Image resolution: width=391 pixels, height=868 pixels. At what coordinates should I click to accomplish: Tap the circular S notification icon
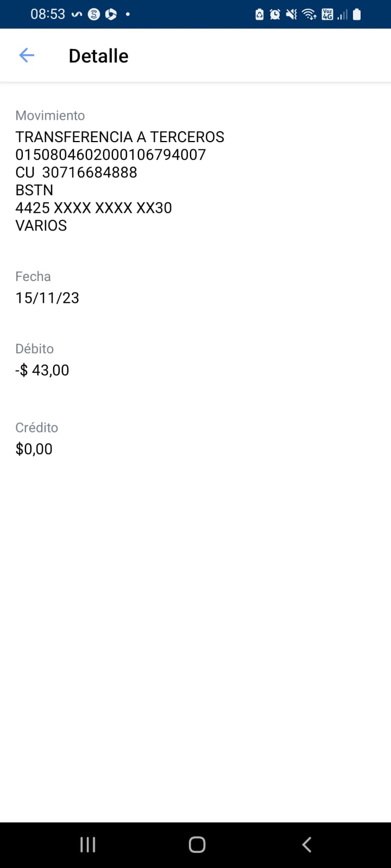click(x=94, y=15)
